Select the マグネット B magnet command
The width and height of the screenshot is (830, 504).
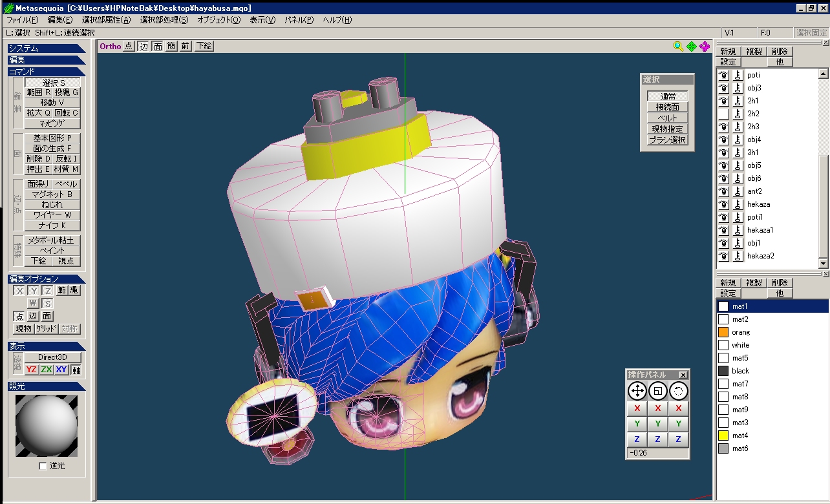[53, 194]
